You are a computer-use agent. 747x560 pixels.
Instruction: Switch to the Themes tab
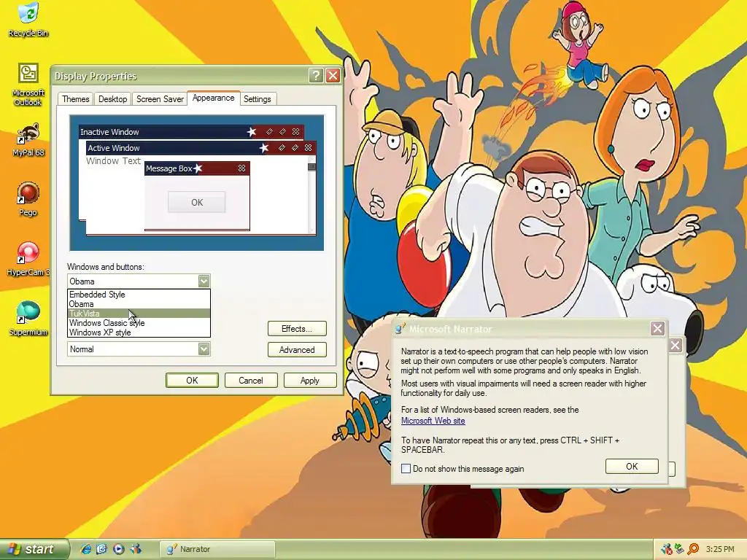click(76, 99)
